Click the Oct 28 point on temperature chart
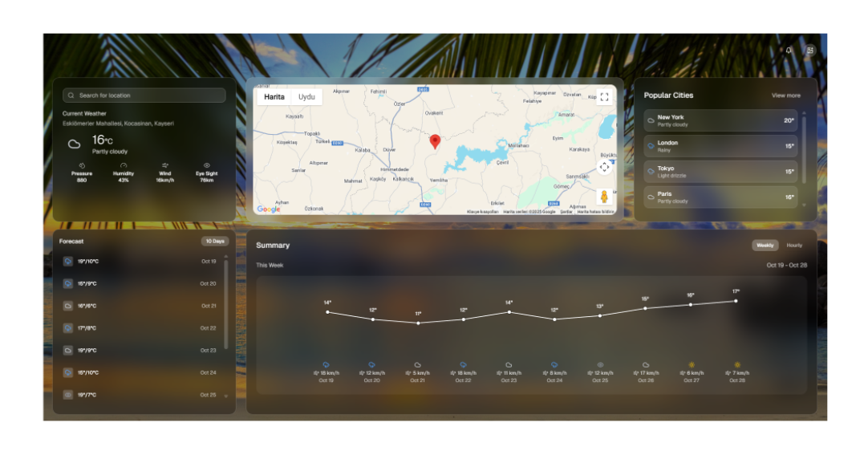 pyautogui.click(x=736, y=301)
